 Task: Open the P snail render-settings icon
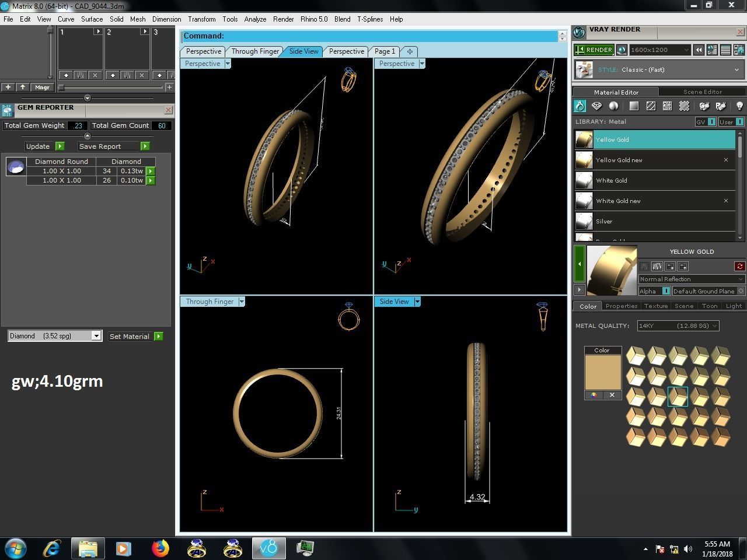(x=721, y=106)
